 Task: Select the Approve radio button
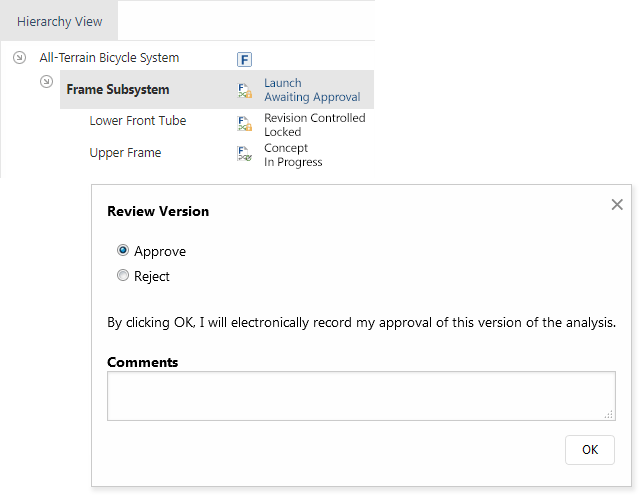123,251
